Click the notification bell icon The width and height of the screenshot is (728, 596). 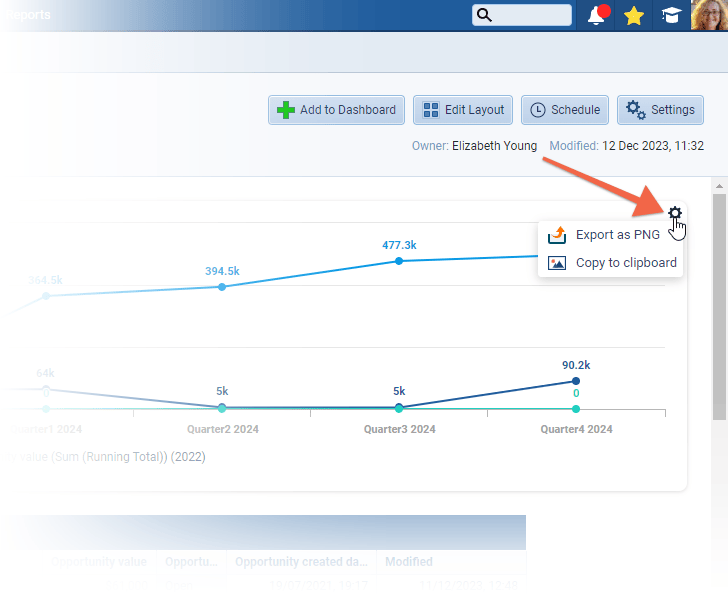[597, 15]
